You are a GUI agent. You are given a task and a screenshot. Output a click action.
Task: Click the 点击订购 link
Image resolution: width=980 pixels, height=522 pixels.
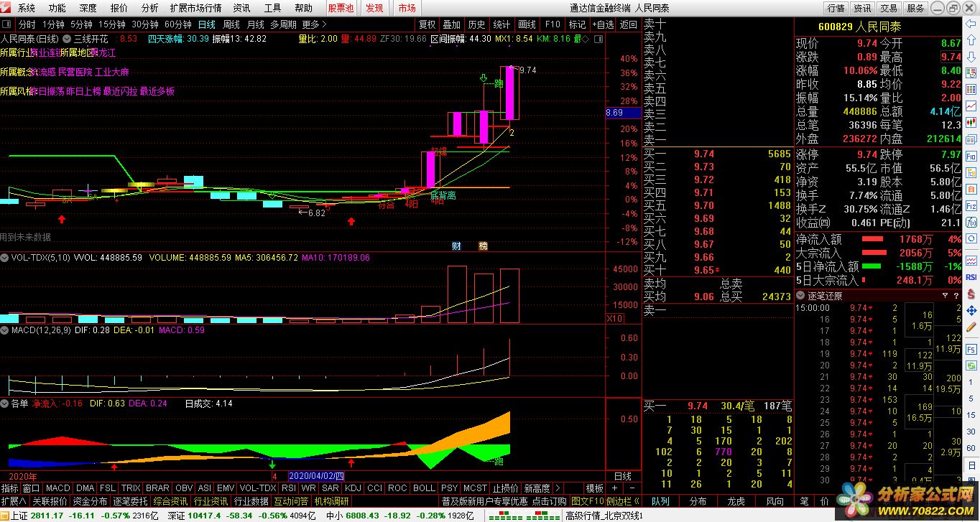pyautogui.click(x=550, y=501)
